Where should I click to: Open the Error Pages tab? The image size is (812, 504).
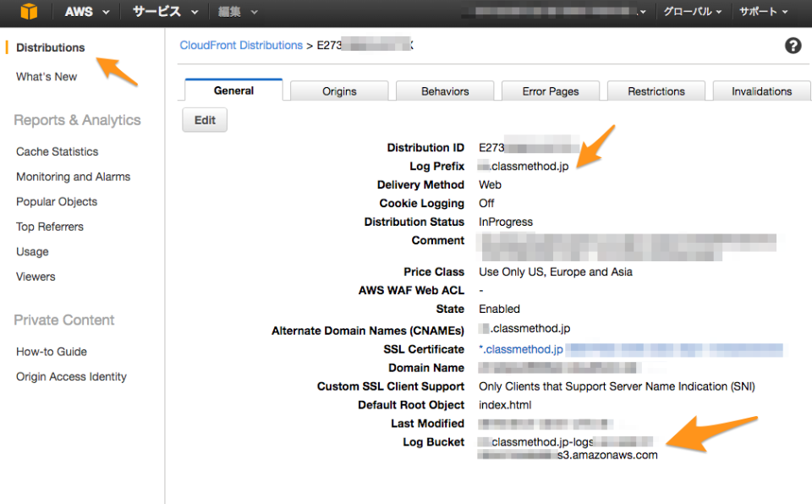551,91
